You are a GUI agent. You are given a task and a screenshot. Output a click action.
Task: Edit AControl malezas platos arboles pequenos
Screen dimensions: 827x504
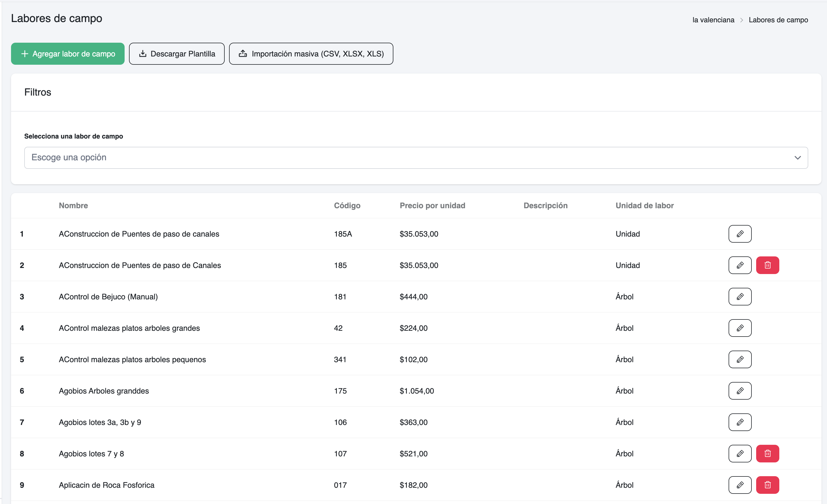pyautogui.click(x=740, y=359)
